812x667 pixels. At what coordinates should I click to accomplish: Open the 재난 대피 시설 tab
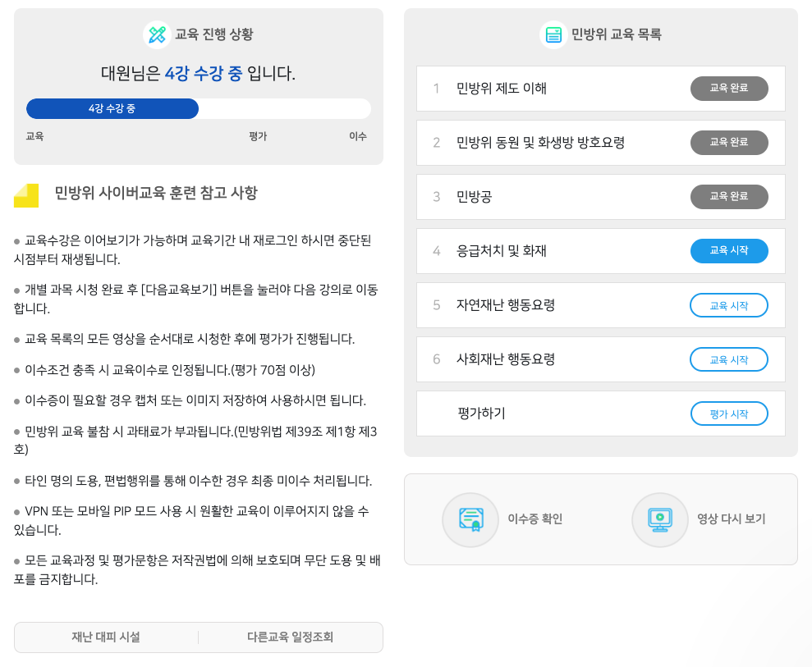coord(106,637)
